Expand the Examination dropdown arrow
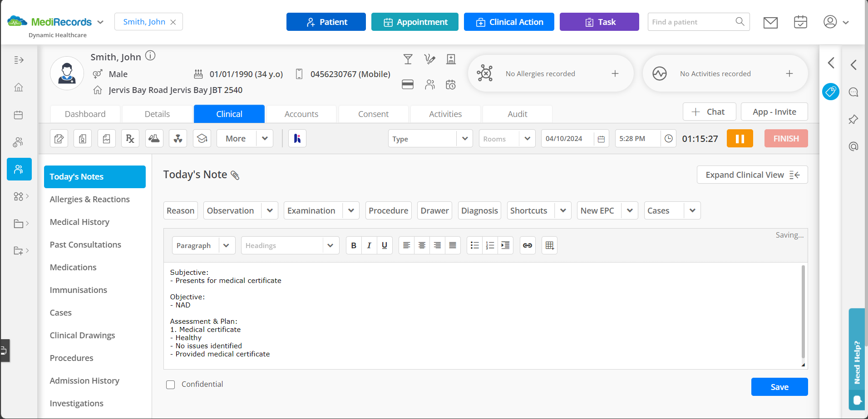 [x=351, y=210]
